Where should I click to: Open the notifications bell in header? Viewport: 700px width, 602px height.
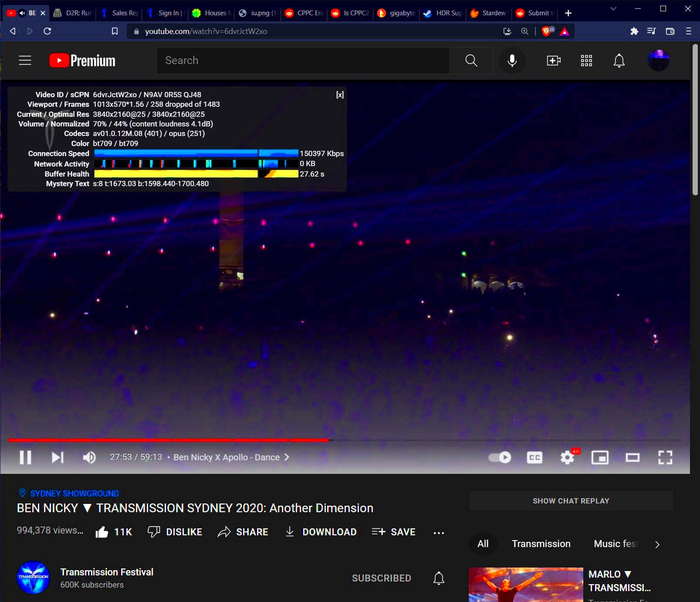point(619,60)
